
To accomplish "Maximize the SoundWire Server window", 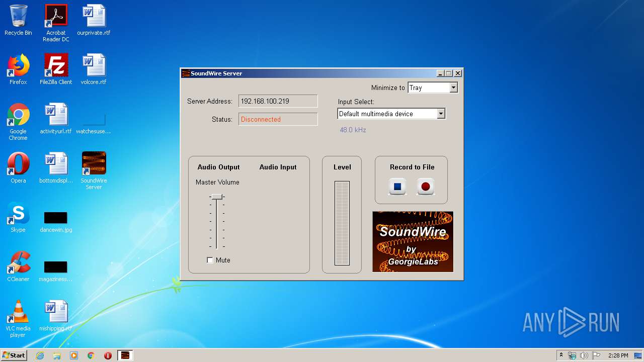I will (x=449, y=73).
